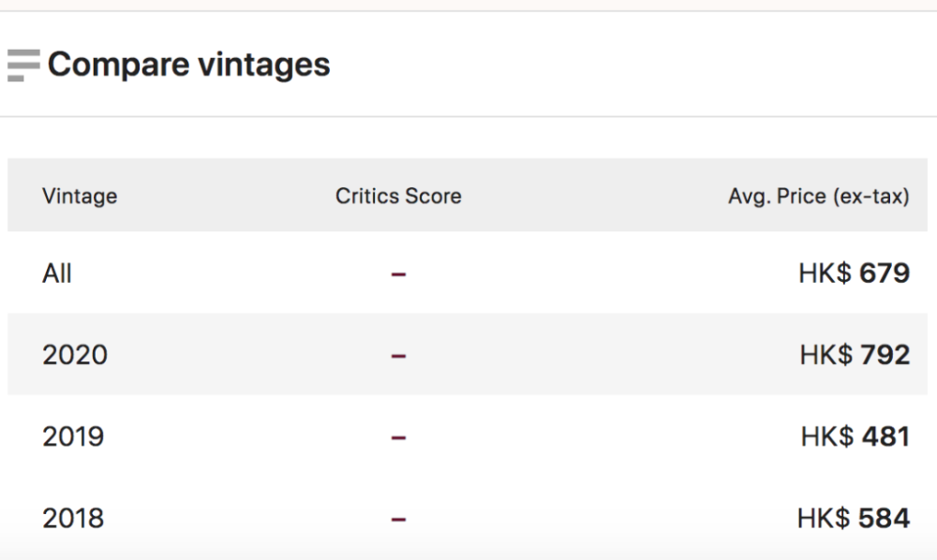Click the Vintage column header

pos(80,197)
